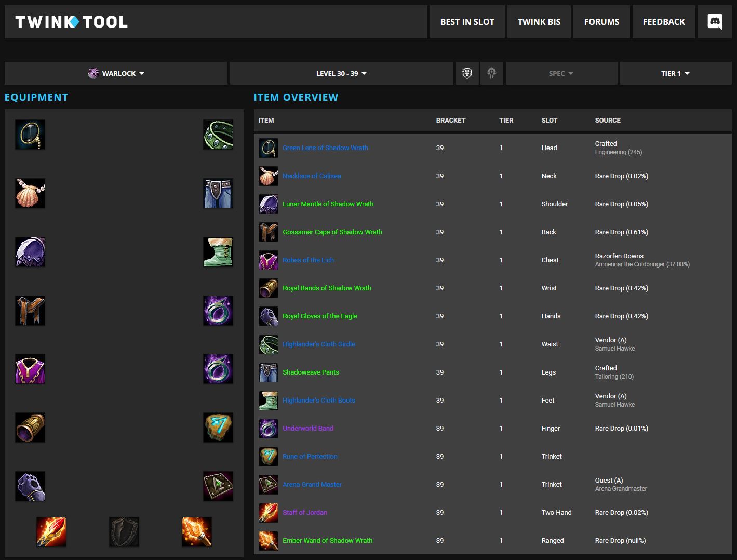Click Arena Grand Master trinket equipment icon

[218, 486]
